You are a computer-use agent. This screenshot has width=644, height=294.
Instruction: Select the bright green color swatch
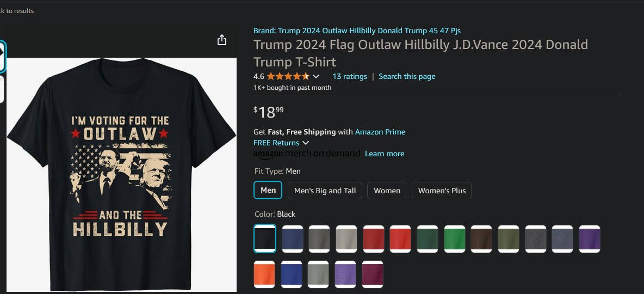coord(455,238)
